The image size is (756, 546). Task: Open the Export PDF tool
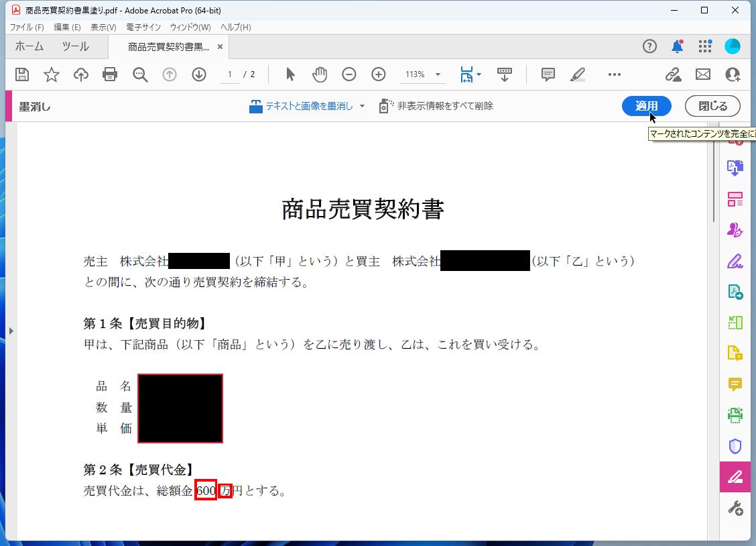point(735,167)
